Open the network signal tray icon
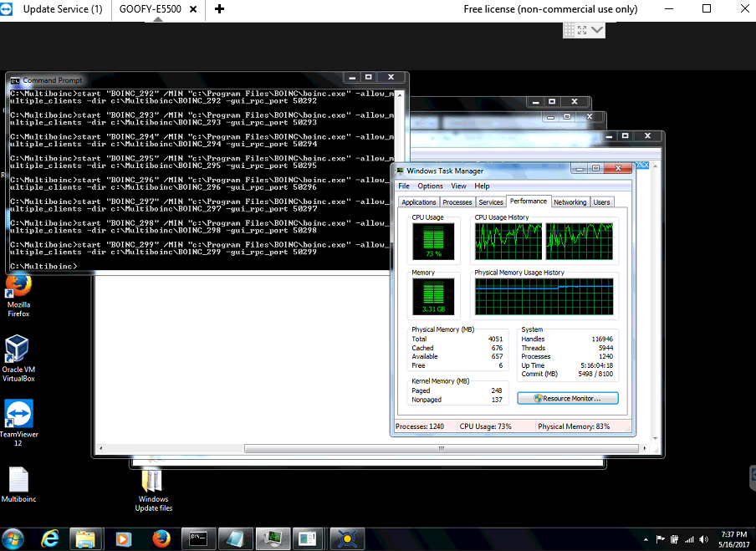 click(689, 539)
